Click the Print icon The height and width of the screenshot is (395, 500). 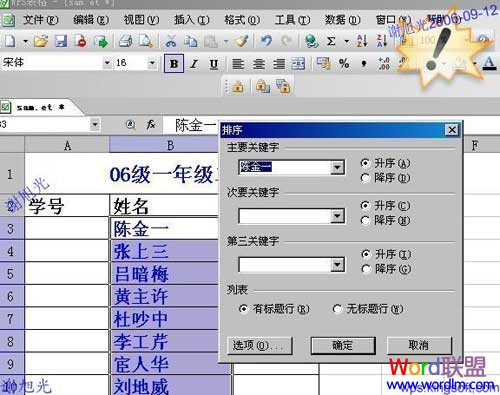[x=126, y=41]
